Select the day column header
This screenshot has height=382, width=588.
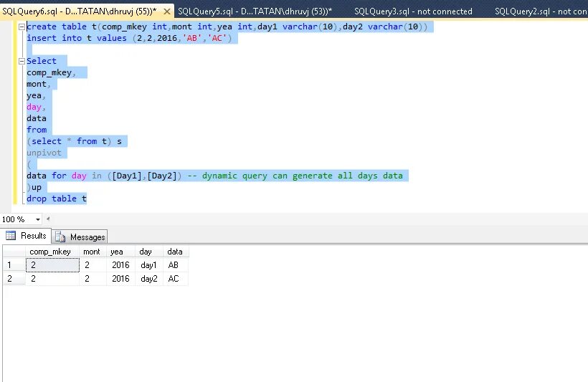click(x=149, y=252)
